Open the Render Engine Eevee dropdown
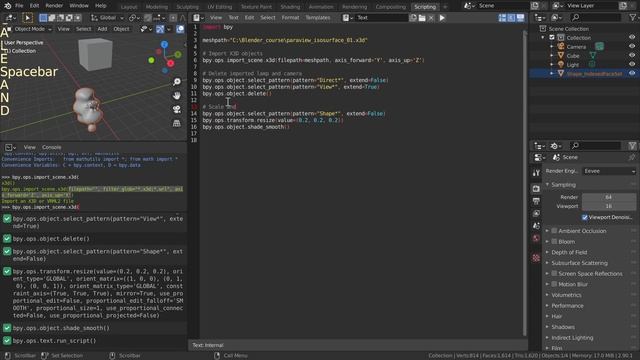640x360 pixels. tap(609, 171)
